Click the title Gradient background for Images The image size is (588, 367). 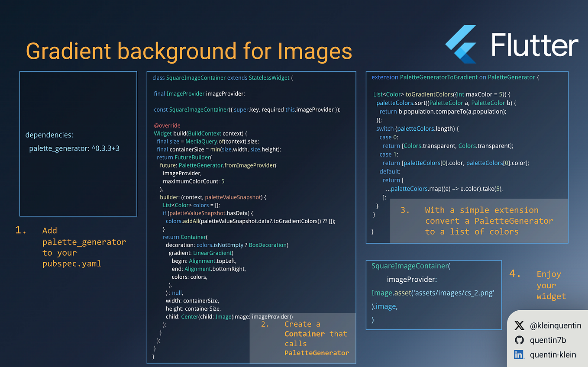click(189, 51)
